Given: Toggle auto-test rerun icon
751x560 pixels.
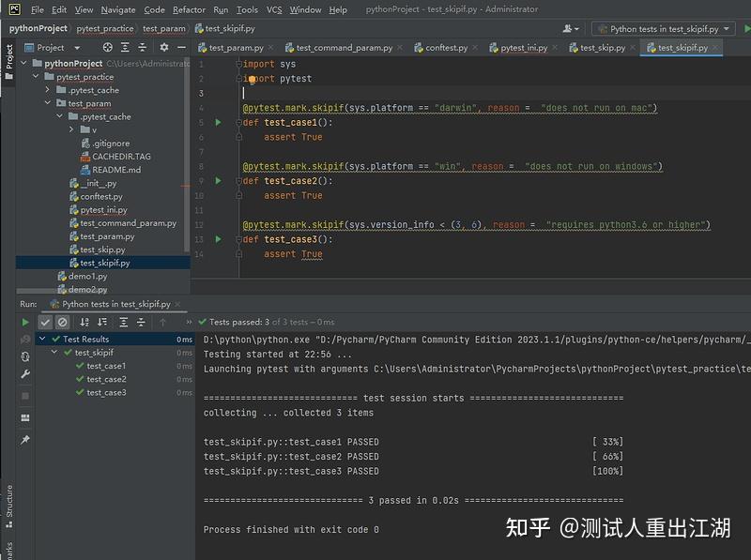Looking at the screenshot, I should [x=25, y=356].
